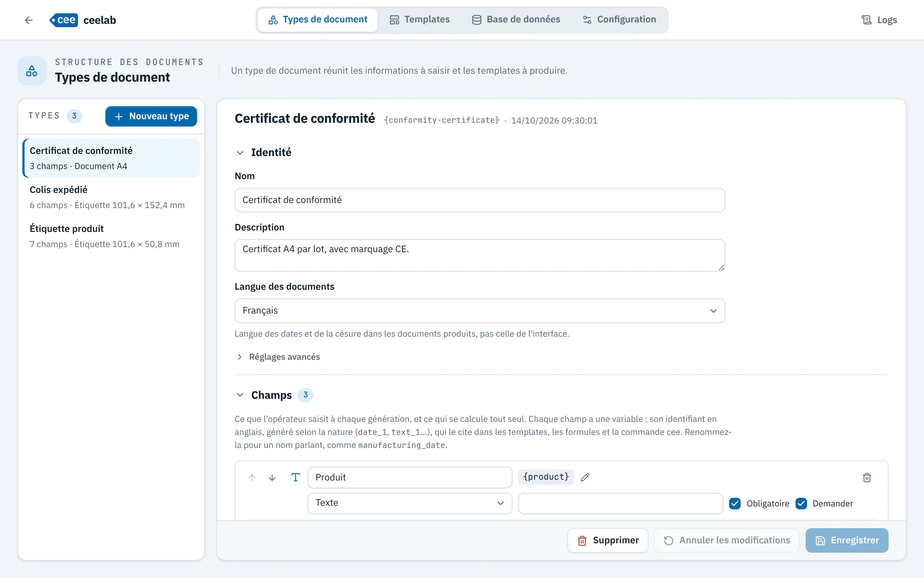924x578 pixels.
Task: Click the {conformity-certificate} identifier text
Action: point(442,120)
